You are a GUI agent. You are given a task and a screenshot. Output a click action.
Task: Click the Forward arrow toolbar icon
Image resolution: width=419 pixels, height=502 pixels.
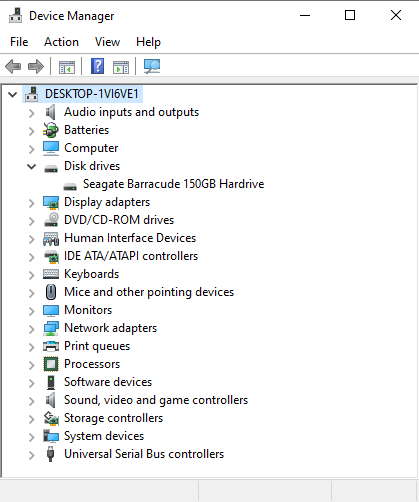[x=36, y=66]
